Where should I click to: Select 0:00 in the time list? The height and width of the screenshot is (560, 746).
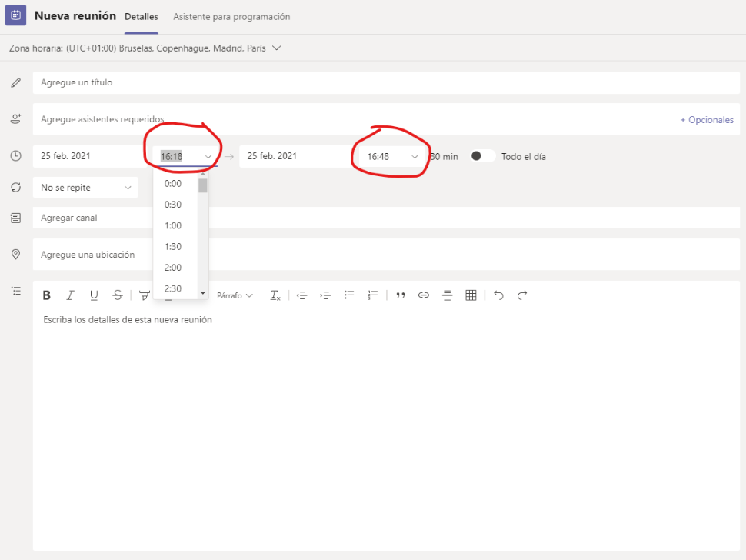pyautogui.click(x=175, y=184)
